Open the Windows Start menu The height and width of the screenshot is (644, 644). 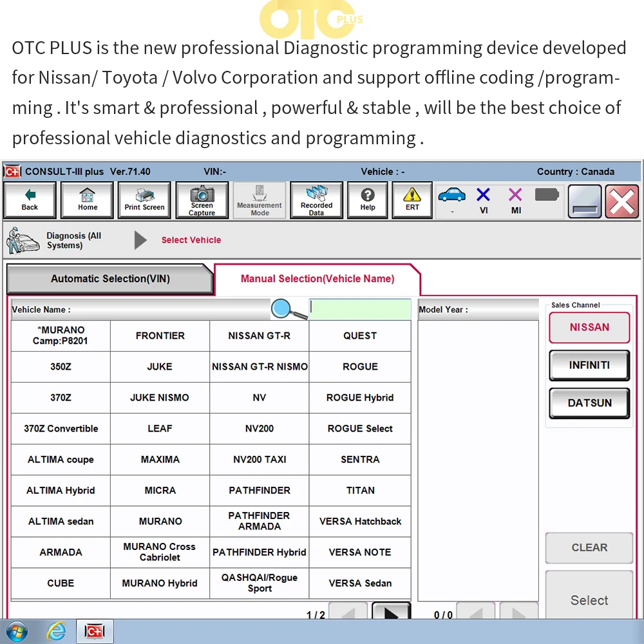(17, 631)
